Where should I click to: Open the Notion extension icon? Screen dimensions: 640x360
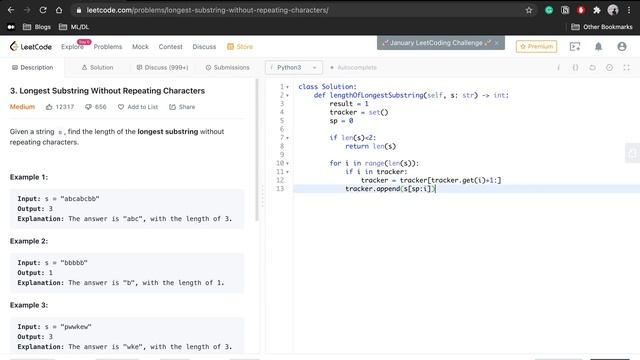click(x=565, y=10)
